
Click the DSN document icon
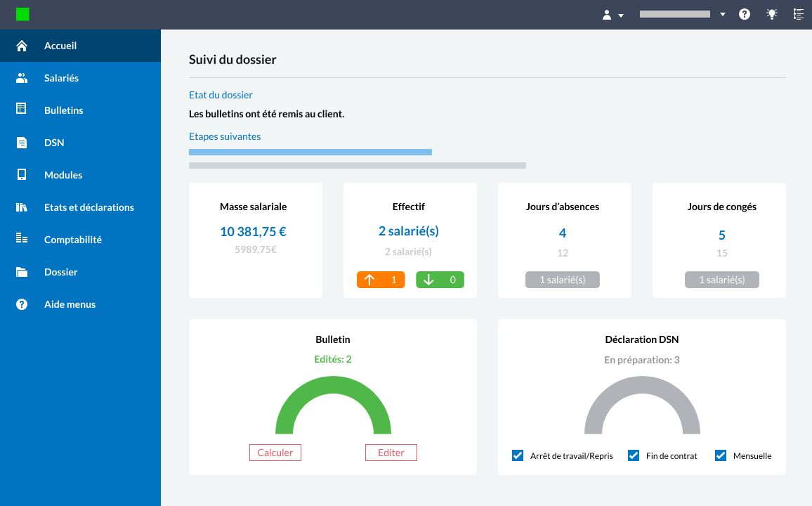tap(22, 143)
